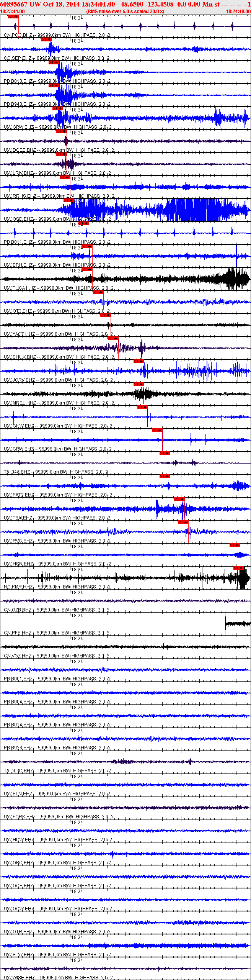Select the red pick flag on UW.OT3 EHZ trace
The height and width of the screenshot is (980, 251).
(x=98, y=292)
